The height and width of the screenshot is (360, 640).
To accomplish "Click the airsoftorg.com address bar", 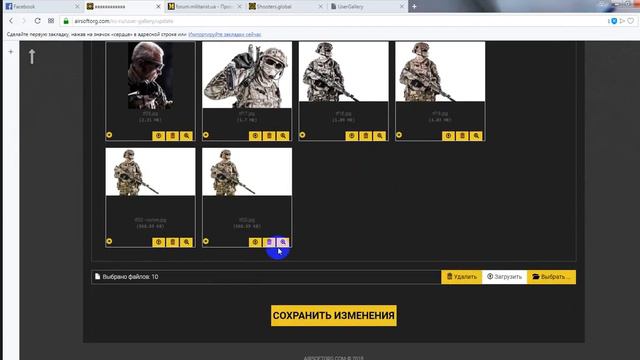I will tap(335, 21).
